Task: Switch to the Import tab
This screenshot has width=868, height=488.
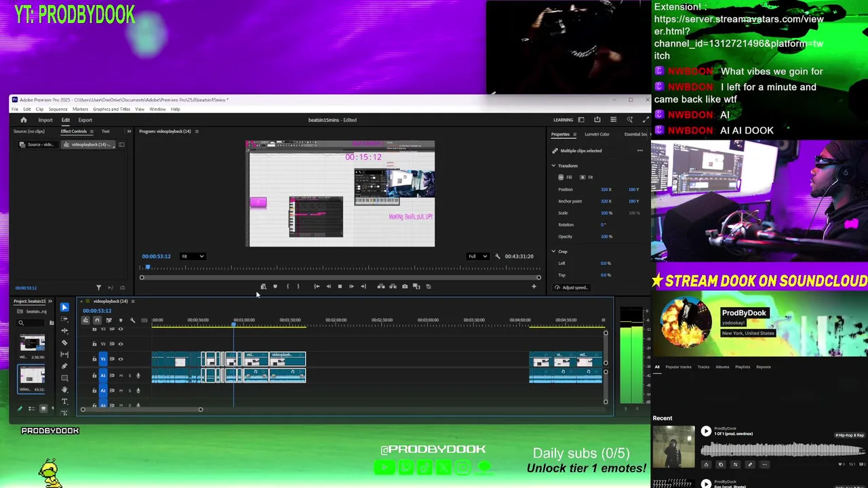Action: tap(45, 120)
